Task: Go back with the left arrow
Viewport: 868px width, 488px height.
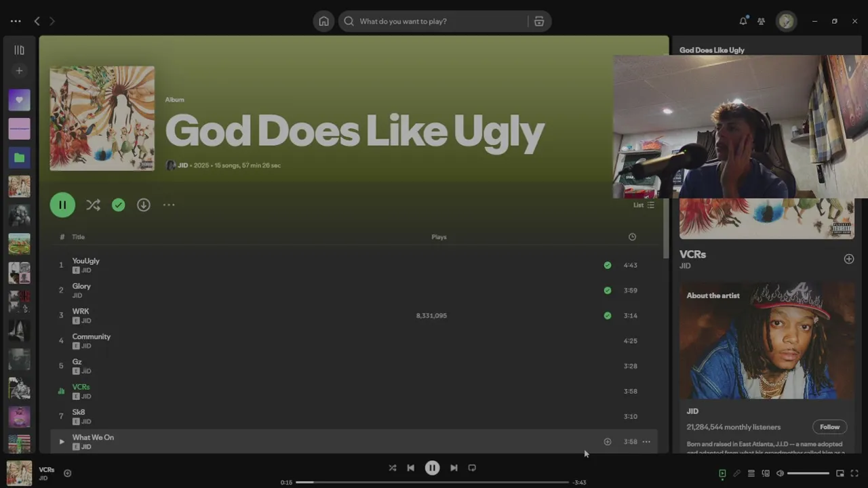Action: click(37, 21)
